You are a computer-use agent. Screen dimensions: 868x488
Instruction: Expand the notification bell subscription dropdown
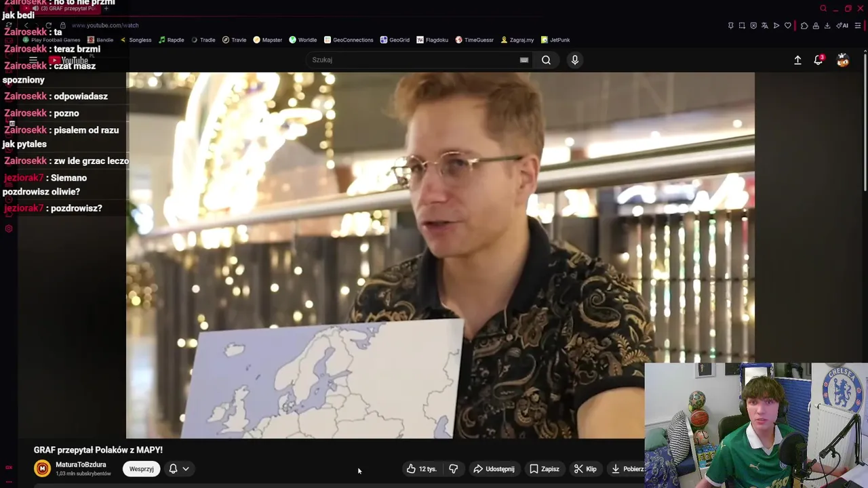(179, 469)
